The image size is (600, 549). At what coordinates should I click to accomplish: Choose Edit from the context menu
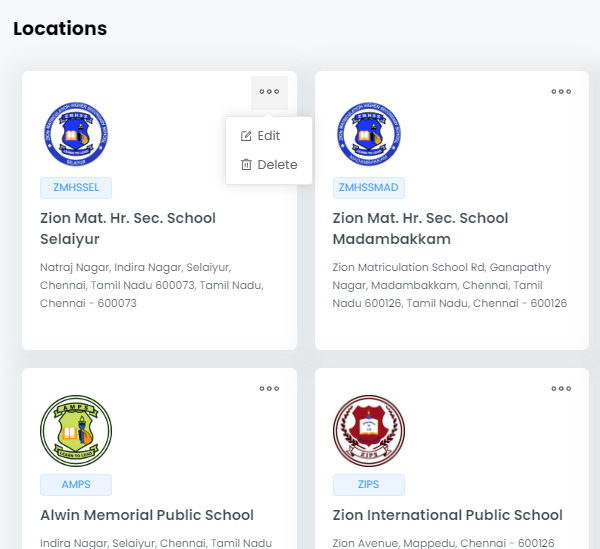pyautogui.click(x=268, y=136)
